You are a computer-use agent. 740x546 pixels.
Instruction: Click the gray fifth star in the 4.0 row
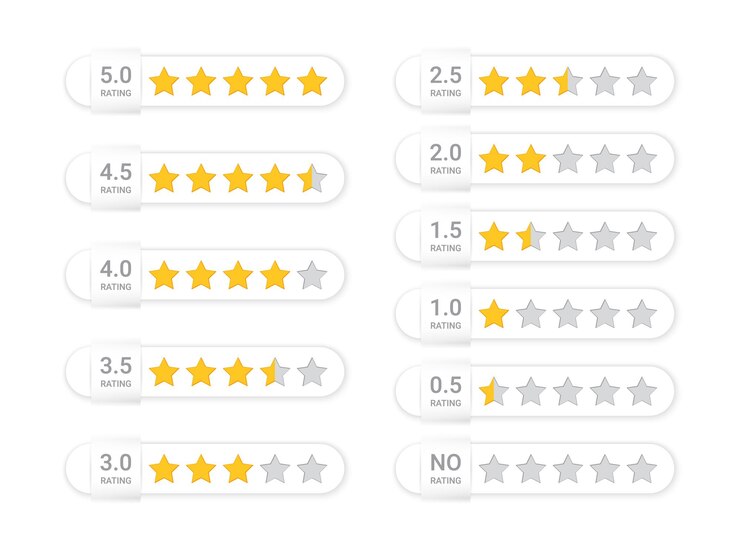[312, 275]
